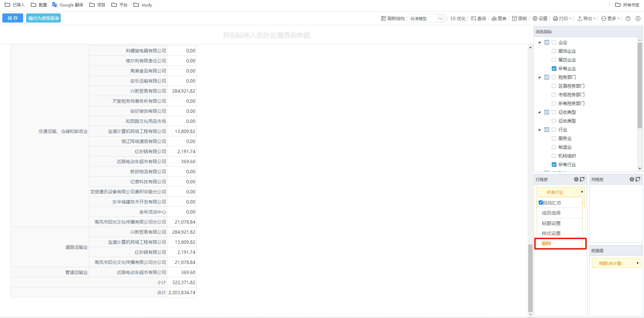Open the row dimension (行维度) gear settings
This screenshot has height=318, width=644.
click(576, 179)
